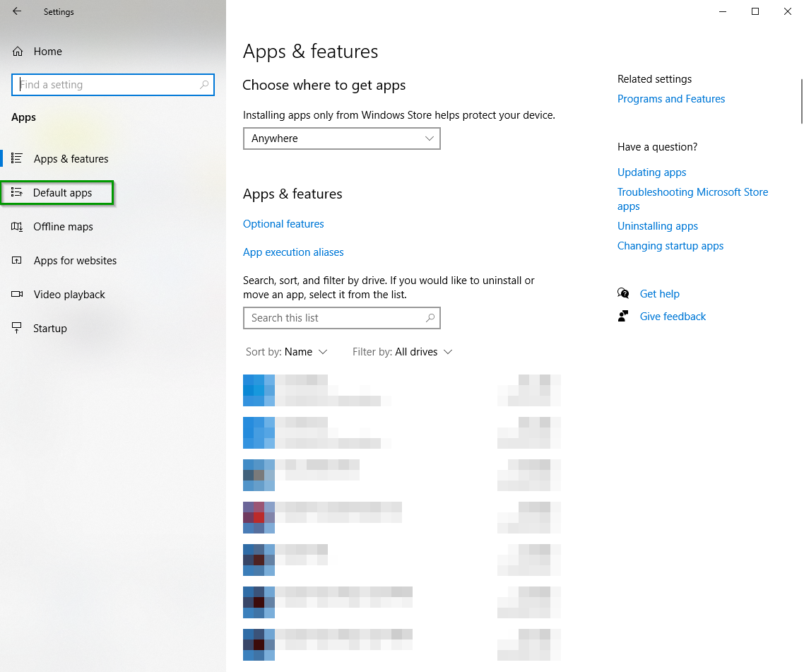Click the back arrow in Settings header
Viewport: 804px width, 672px height.
point(17,11)
